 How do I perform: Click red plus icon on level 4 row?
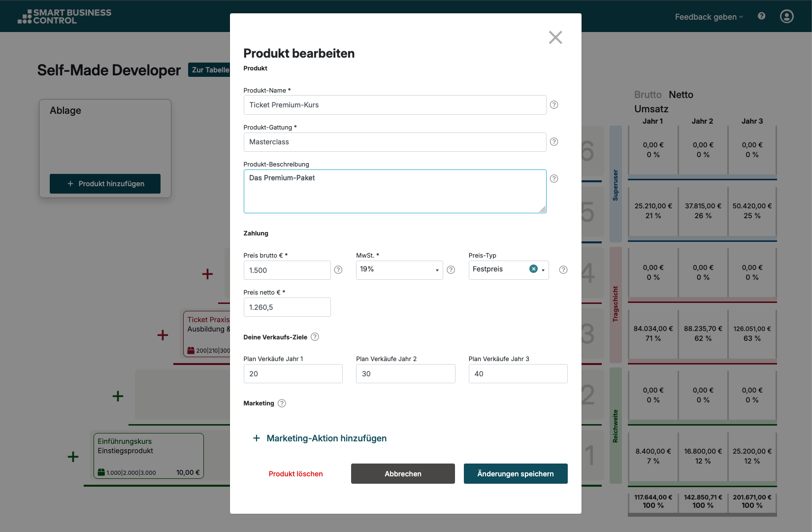(x=207, y=274)
